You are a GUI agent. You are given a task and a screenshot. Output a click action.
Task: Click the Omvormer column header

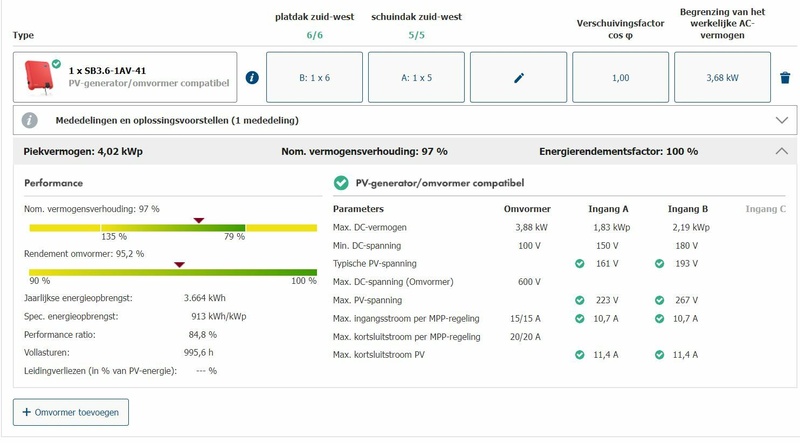(527, 209)
